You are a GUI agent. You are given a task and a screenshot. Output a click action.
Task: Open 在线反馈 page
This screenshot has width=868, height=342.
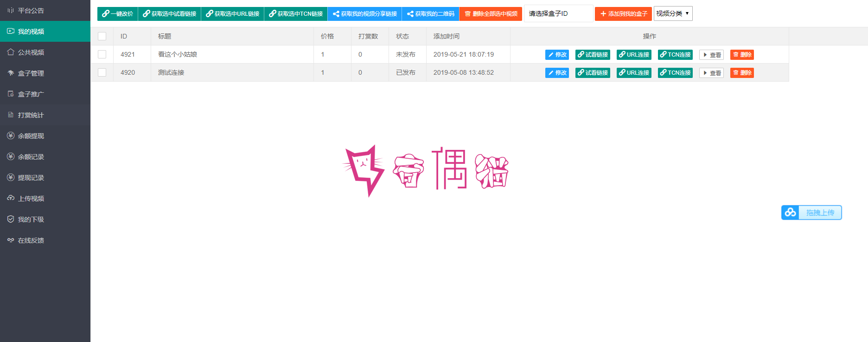[x=45, y=240]
